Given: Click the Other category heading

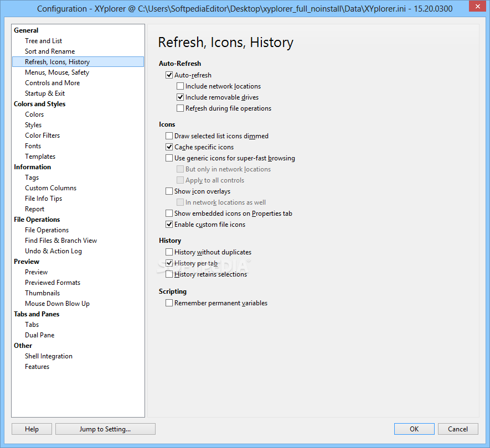Looking at the screenshot, I should pyautogui.click(x=23, y=346).
